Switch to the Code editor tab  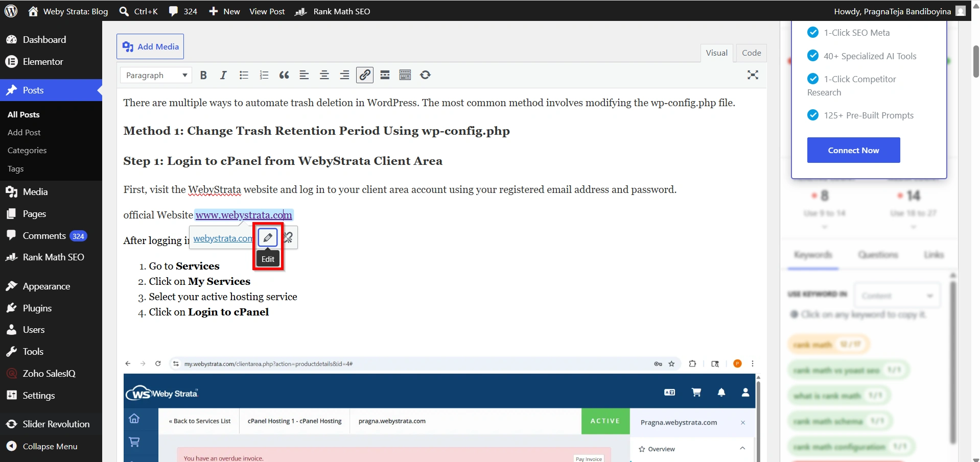pos(751,53)
